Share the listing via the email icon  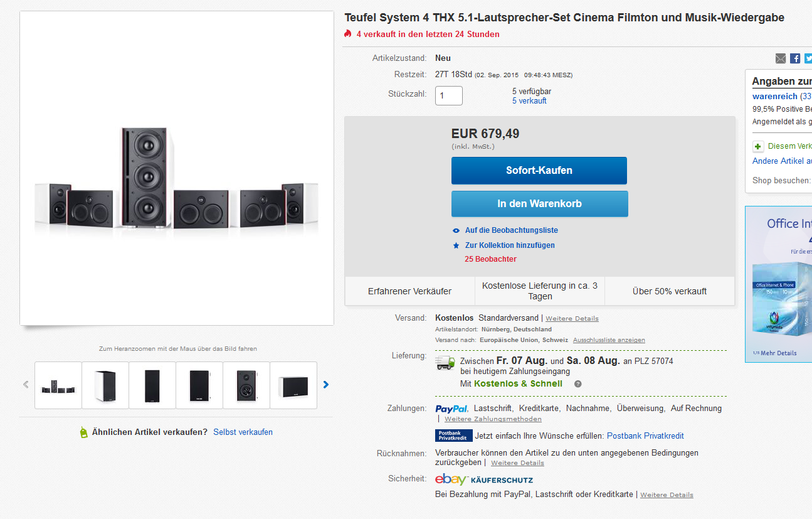click(x=780, y=58)
